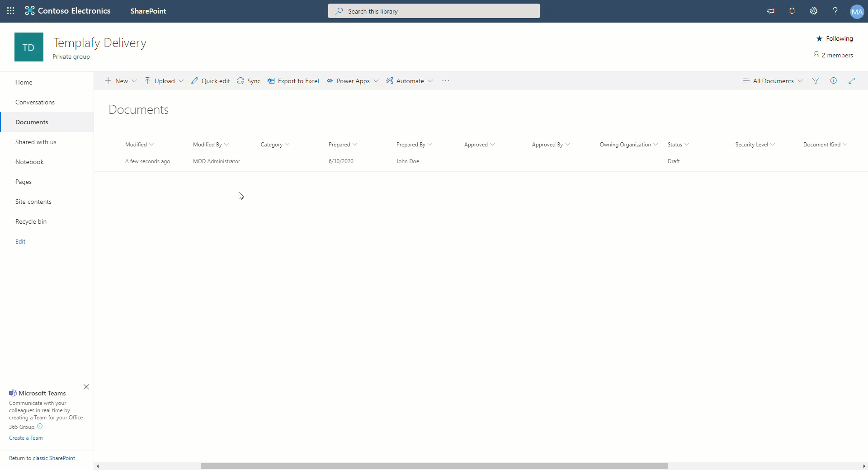The width and height of the screenshot is (868, 470).
Task: Open the Approved column menu
Action: pyautogui.click(x=479, y=145)
